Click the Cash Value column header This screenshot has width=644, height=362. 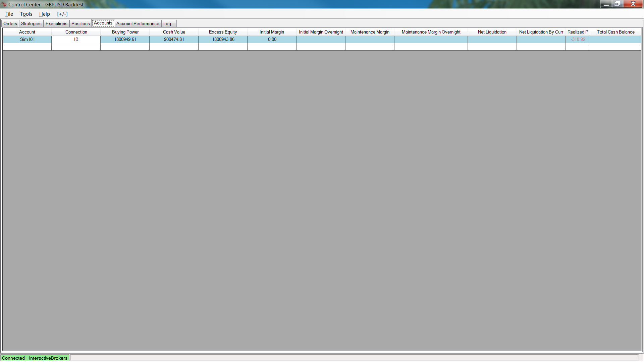(x=174, y=32)
